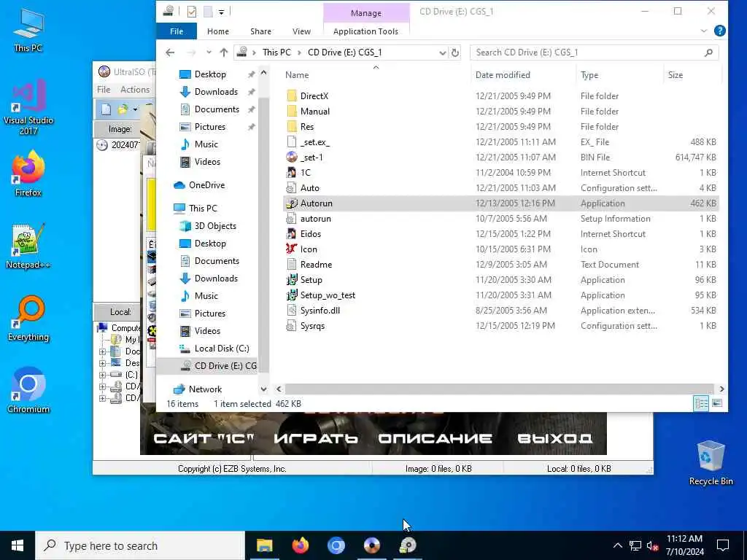Sort by the Date modified column header

pos(503,75)
